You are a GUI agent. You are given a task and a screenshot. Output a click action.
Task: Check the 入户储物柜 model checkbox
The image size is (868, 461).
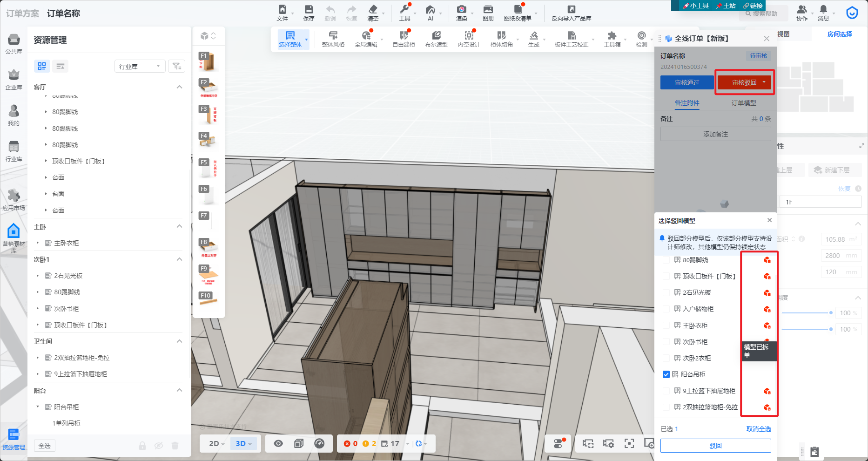pos(666,309)
